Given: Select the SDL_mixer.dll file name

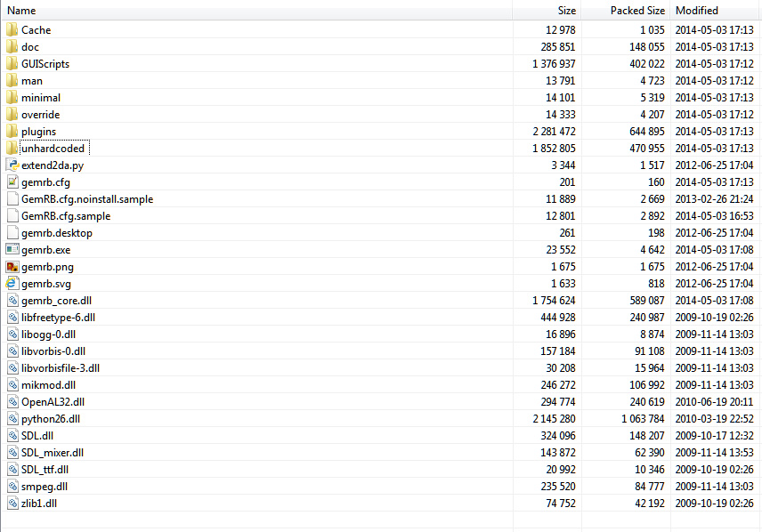Looking at the screenshot, I should pos(53,453).
